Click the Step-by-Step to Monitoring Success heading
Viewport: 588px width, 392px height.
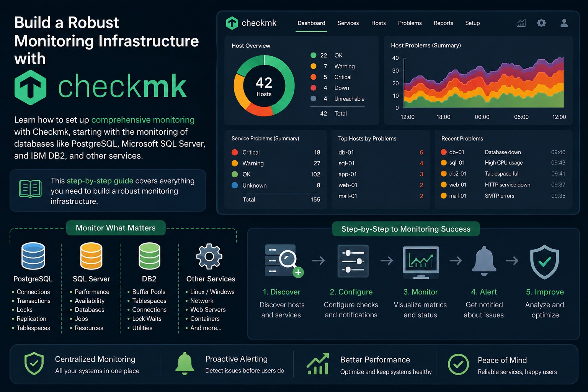pyautogui.click(x=406, y=229)
